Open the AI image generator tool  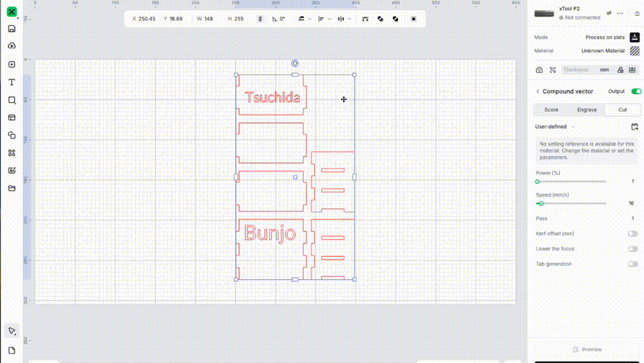click(12, 171)
